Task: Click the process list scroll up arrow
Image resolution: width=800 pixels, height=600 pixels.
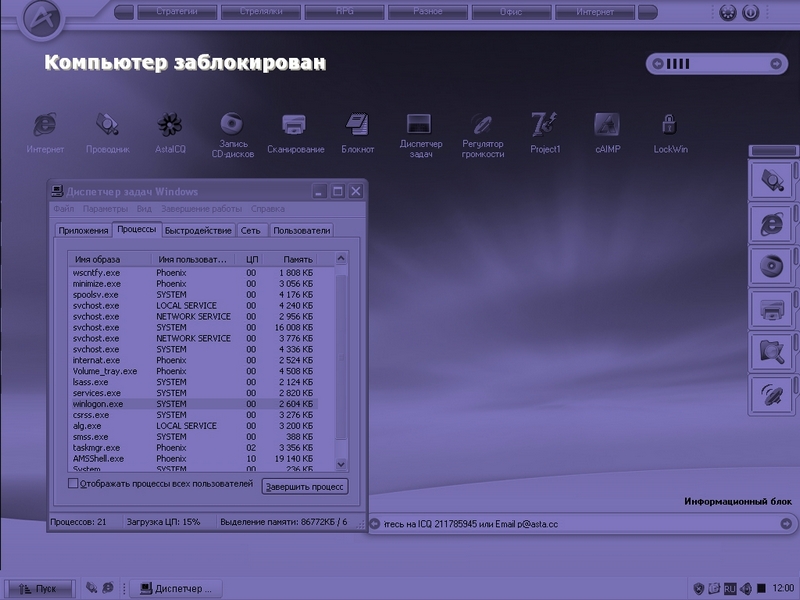Action: [341, 259]
